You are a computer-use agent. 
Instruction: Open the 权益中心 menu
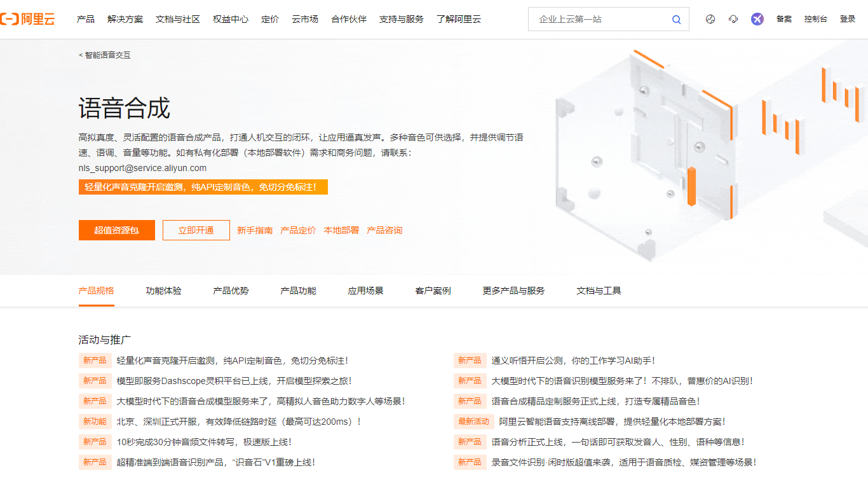(x=231, y=19)
